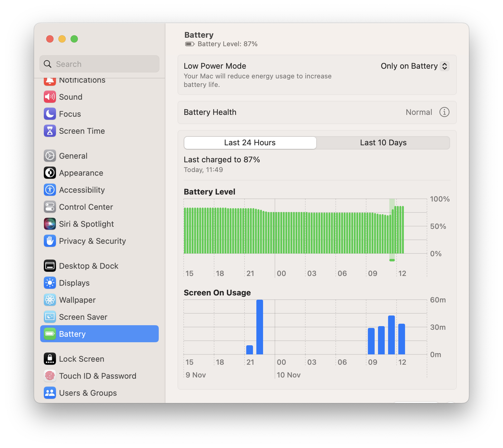Screen dimensions: 503x448
Task: Click the Only on Battery stepper arrows
Action: click(445, 66)
